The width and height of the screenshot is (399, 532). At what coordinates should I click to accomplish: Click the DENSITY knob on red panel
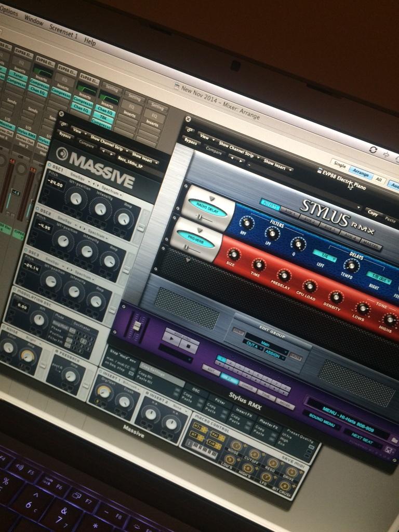pyautogui.click(x=336, y=297)
